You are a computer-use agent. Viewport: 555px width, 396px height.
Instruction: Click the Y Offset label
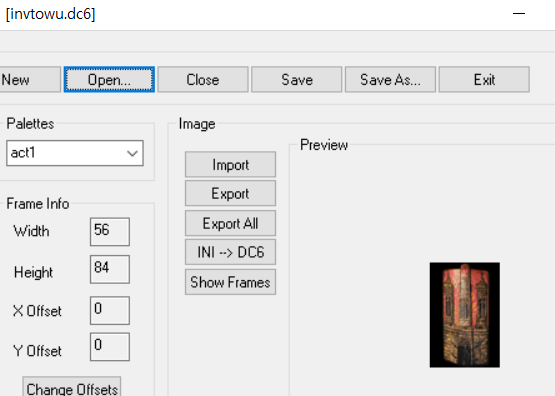(37, 351)
